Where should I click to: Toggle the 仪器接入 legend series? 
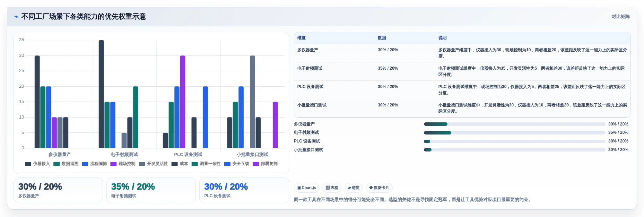pyautogui.click(x=37, y=164)
